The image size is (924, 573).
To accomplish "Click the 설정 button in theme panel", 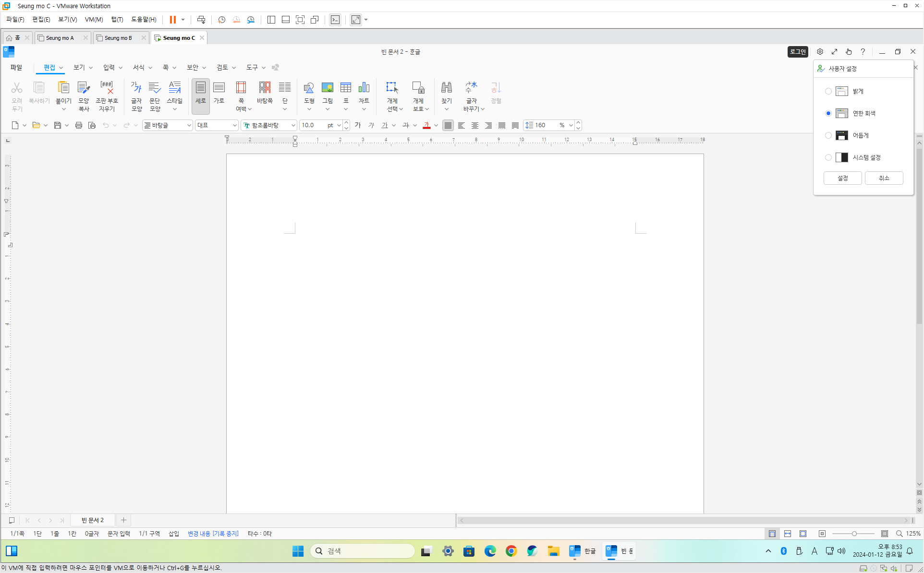I will (842, 178).
